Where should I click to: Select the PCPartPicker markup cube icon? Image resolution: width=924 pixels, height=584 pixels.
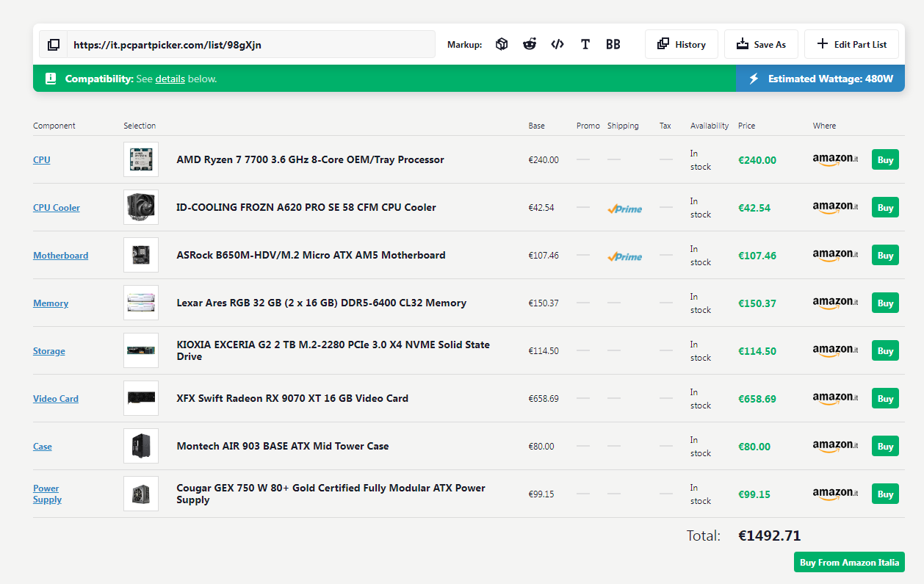502,44
